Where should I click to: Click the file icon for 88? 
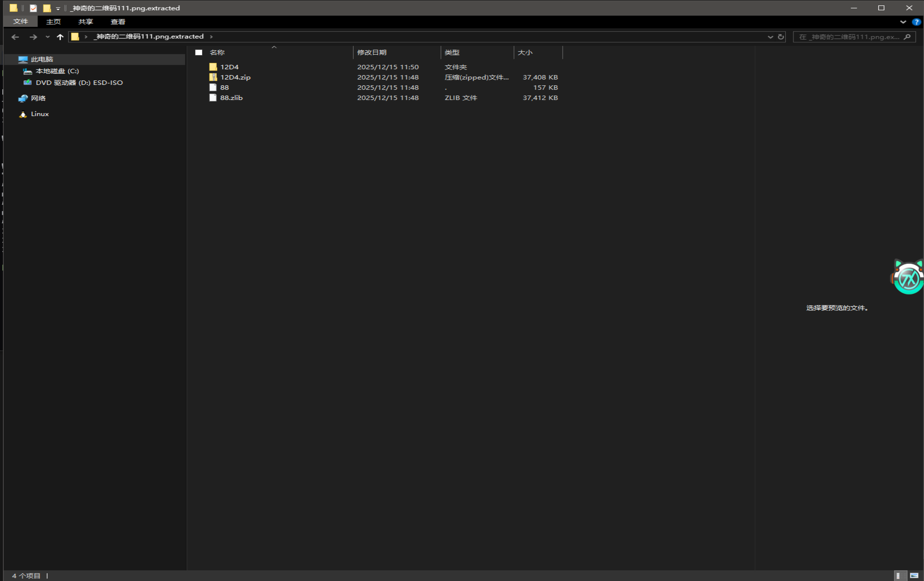point(213,88)
